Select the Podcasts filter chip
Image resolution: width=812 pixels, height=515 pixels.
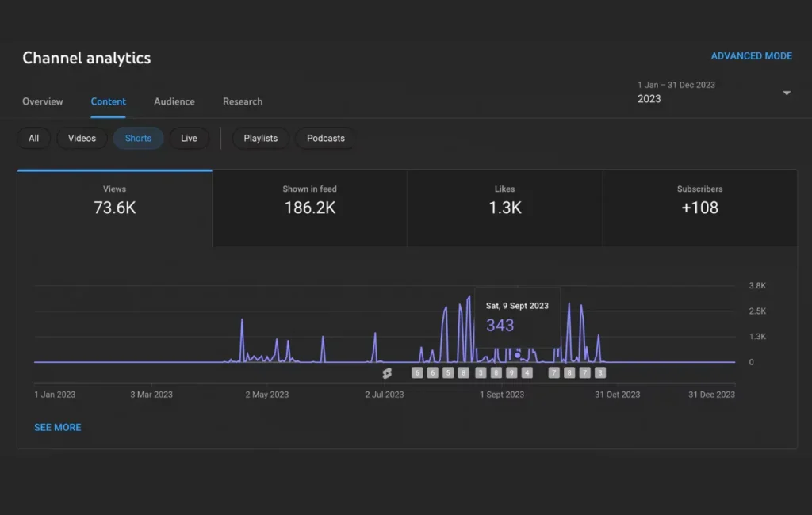click(x=326, y=139)
